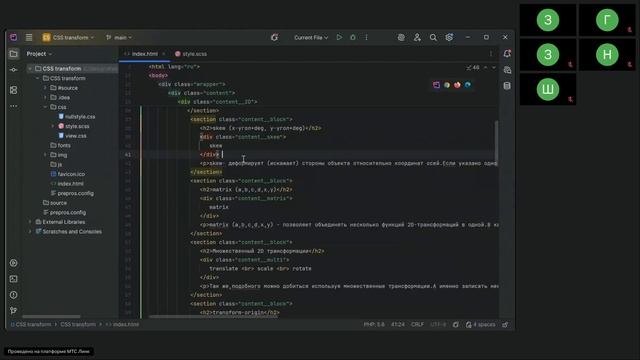Open Code With Me user icon
Screen dimensions: 640x360
pyautogui.click(x=417, y=37)
